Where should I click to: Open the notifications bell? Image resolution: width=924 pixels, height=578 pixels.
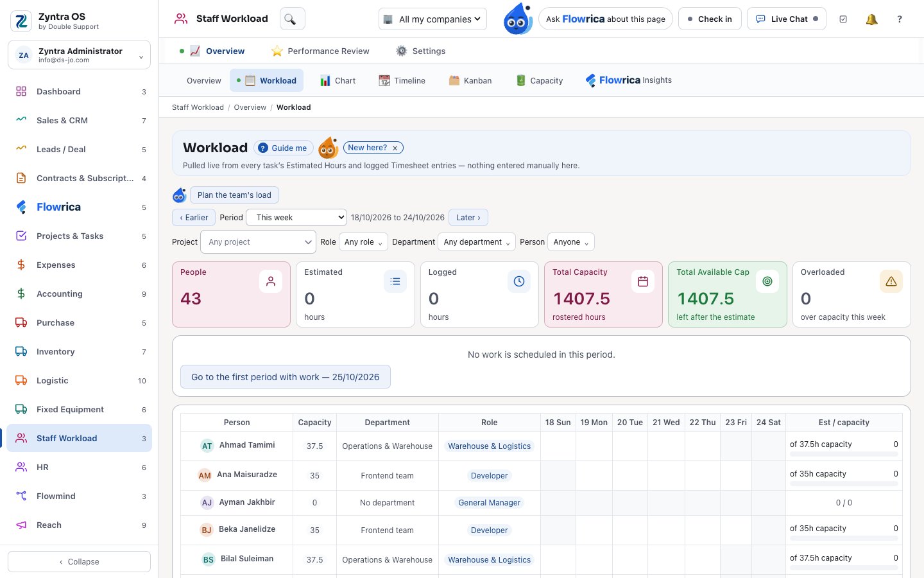coord(871,19)
